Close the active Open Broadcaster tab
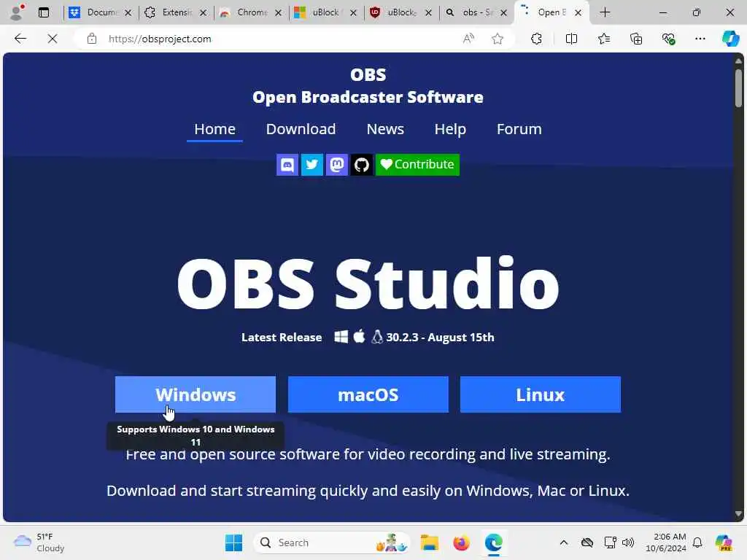Viewport: 747px width, 560px height. 578,13
